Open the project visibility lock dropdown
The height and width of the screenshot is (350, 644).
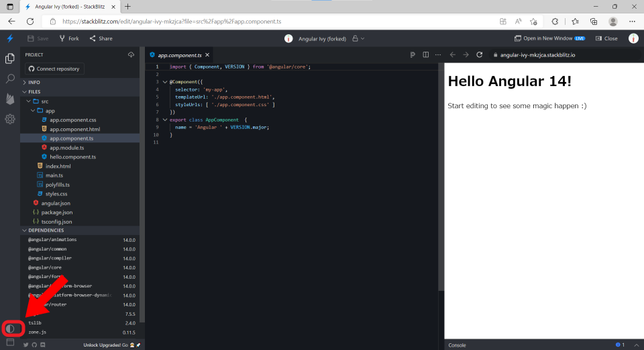tap(358, 39)
